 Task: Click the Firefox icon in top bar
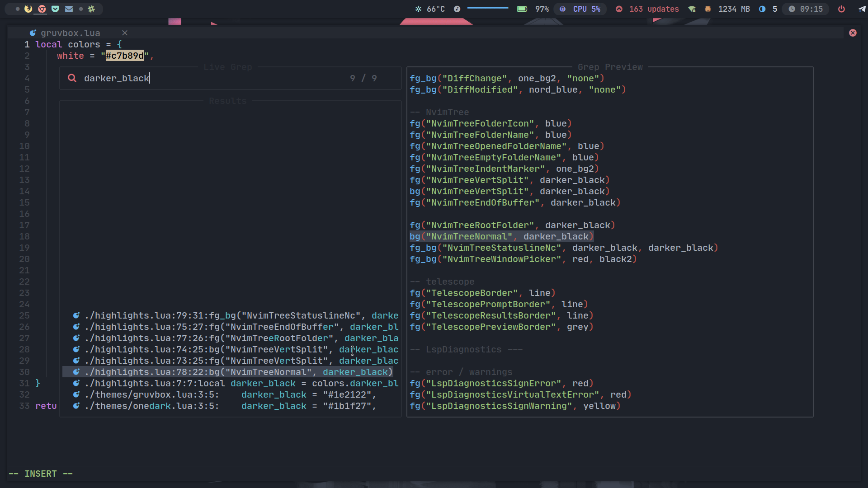(x=28, y=9)
